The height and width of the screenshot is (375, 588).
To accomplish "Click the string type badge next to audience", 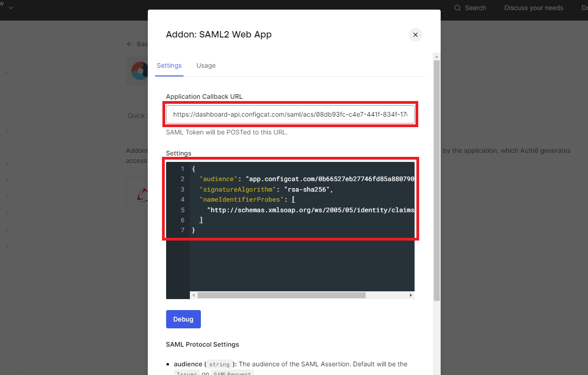I will tap(219, 364).
